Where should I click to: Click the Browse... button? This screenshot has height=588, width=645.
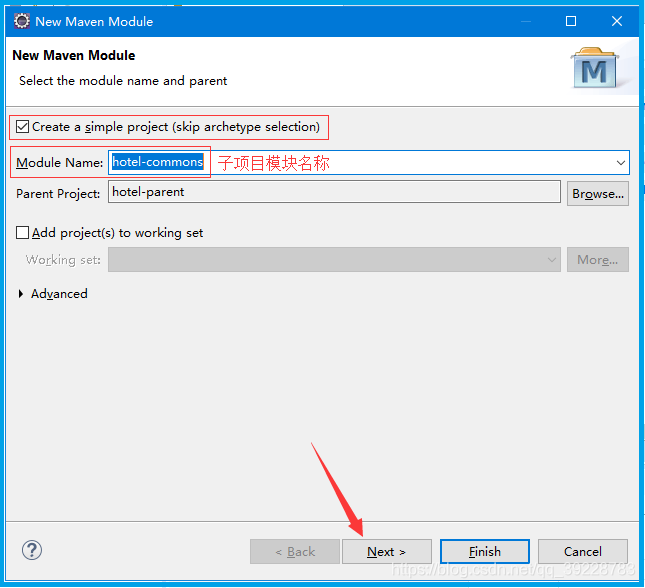(x=598, y=193)
